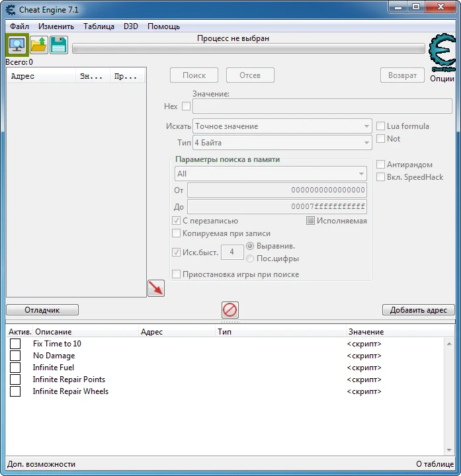Open the Таблица menu

point(99,26)
